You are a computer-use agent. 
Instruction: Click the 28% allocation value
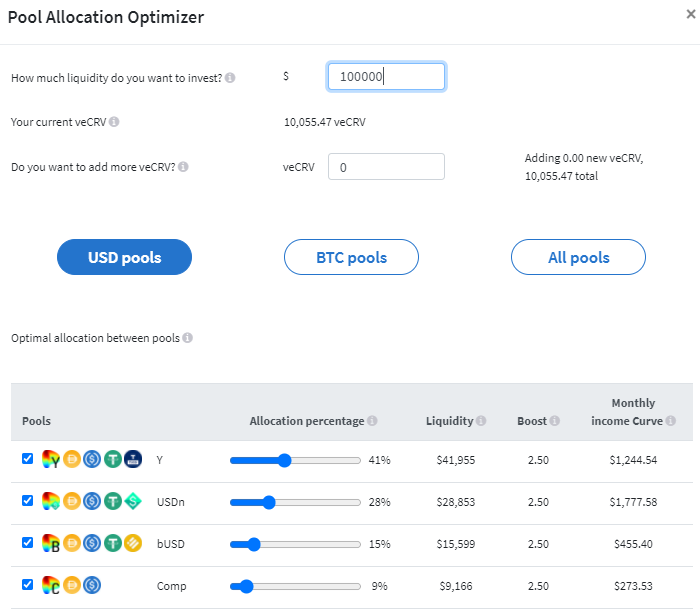(379, 502)
